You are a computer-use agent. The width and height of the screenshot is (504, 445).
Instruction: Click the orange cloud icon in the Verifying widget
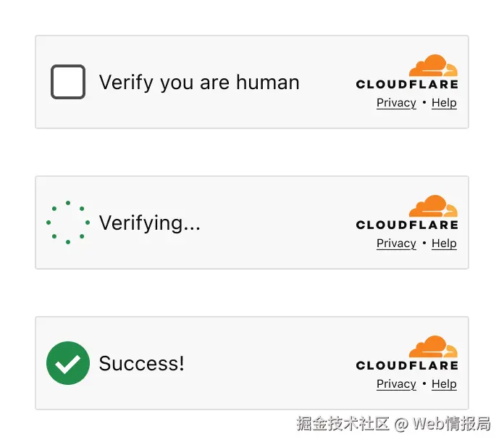(433, 207)
